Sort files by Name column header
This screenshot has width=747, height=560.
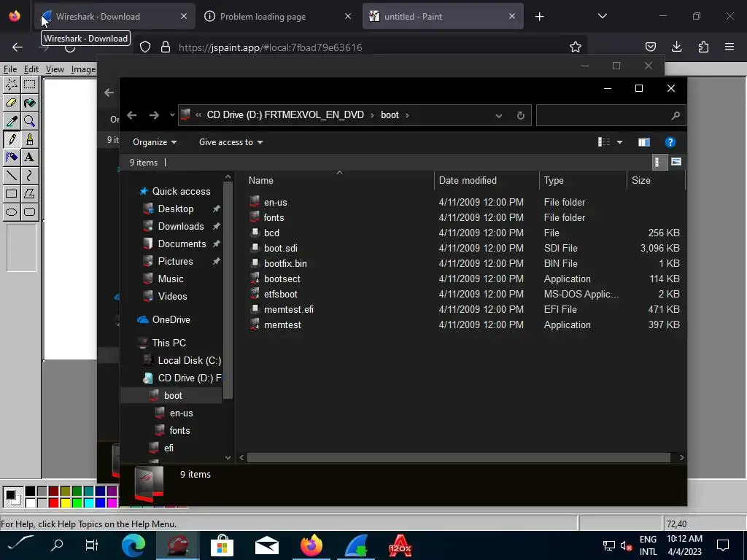[x=338, y=181]
